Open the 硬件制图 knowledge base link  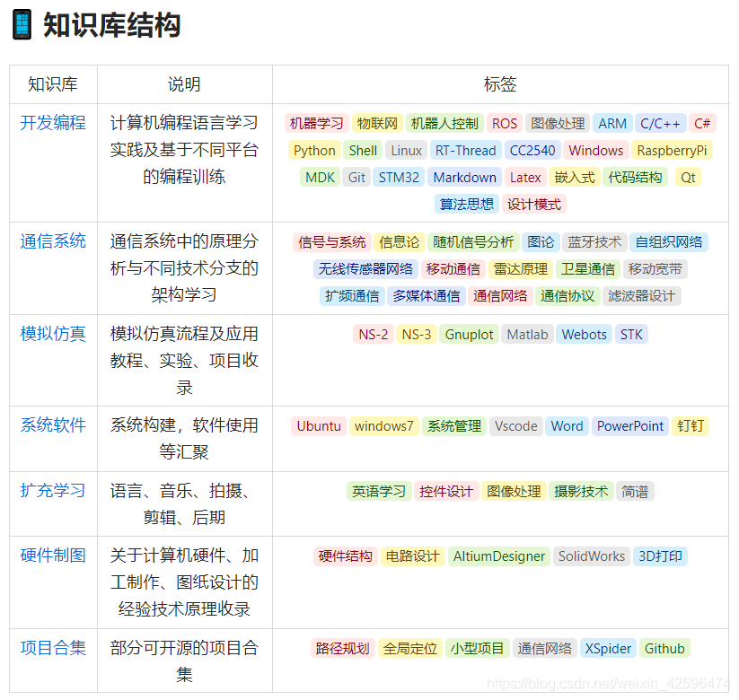tap(52, 556)
